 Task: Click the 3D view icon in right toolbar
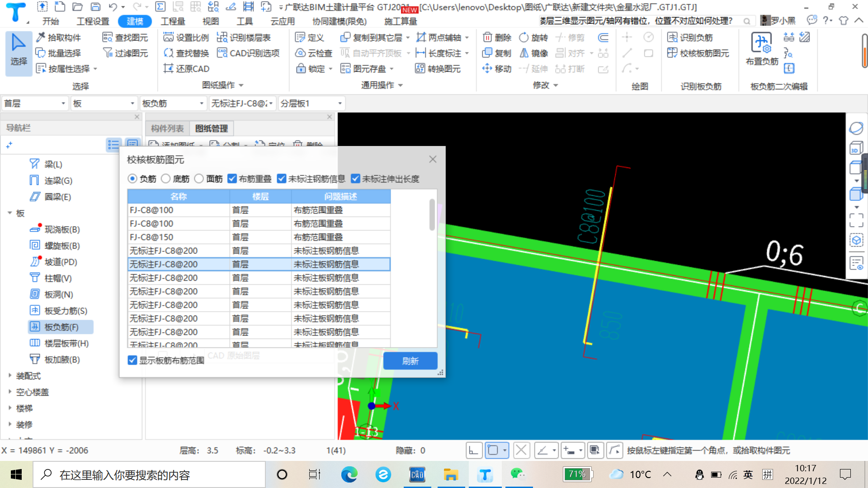pos(856,149)
